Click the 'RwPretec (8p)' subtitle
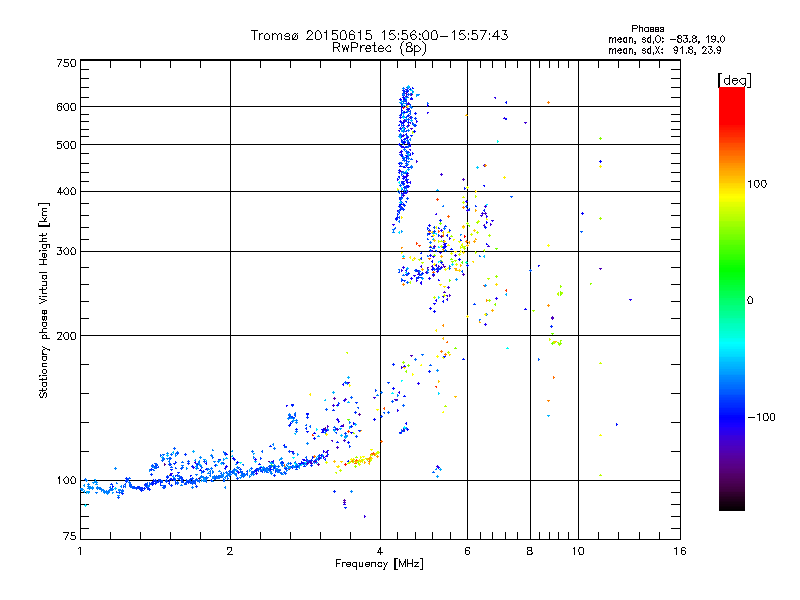Image resolution: width=800 pixels, height=600 pixels. 379,48
